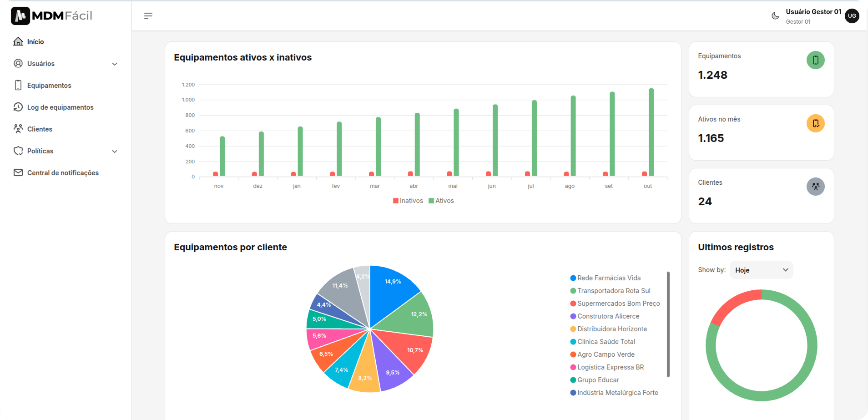Open Log de equipamentos page
This screenshot has height=420, width=868.
click(61, 107)
